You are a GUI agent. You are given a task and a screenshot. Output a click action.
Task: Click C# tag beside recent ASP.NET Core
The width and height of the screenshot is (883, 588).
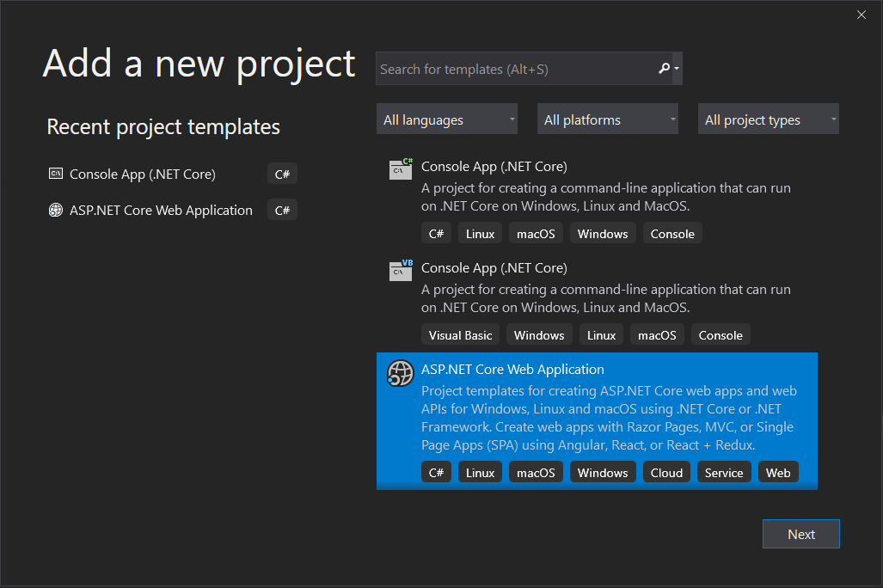pyautogui.click(x=282, y=210)
